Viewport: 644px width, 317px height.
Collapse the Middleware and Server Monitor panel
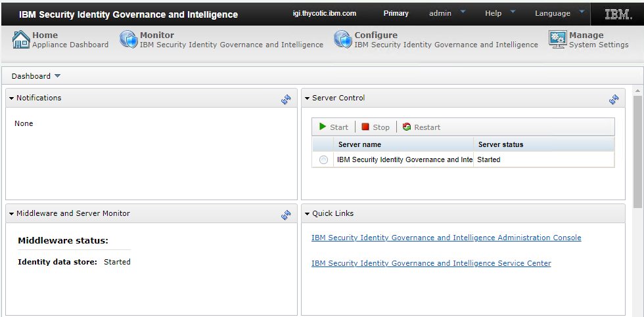pos(12,214)
